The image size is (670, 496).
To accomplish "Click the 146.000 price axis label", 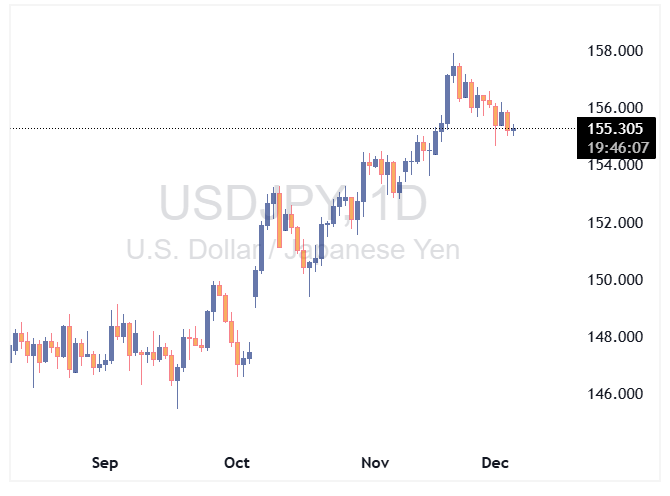I will click(614, 394).
